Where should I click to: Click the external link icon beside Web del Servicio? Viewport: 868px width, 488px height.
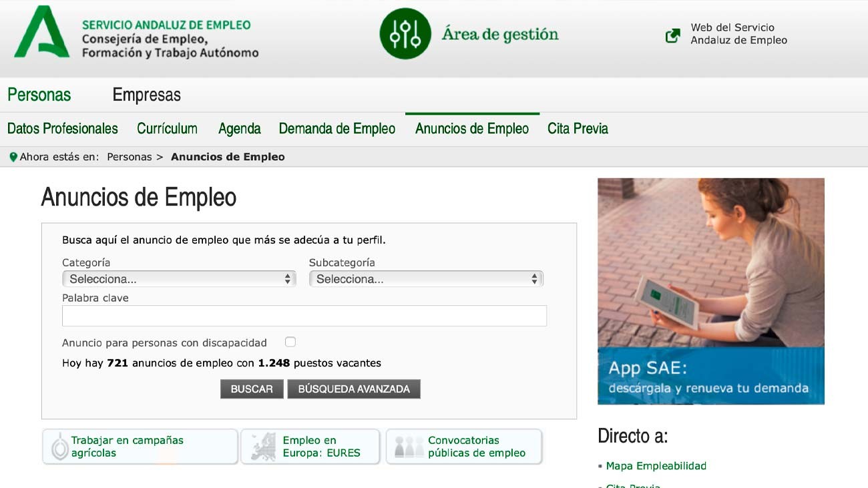pyautogui.click(x=673, y=35)
